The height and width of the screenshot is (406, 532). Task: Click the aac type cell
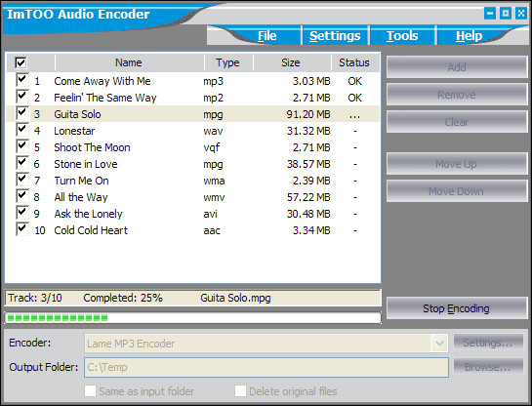coord(212,230)
